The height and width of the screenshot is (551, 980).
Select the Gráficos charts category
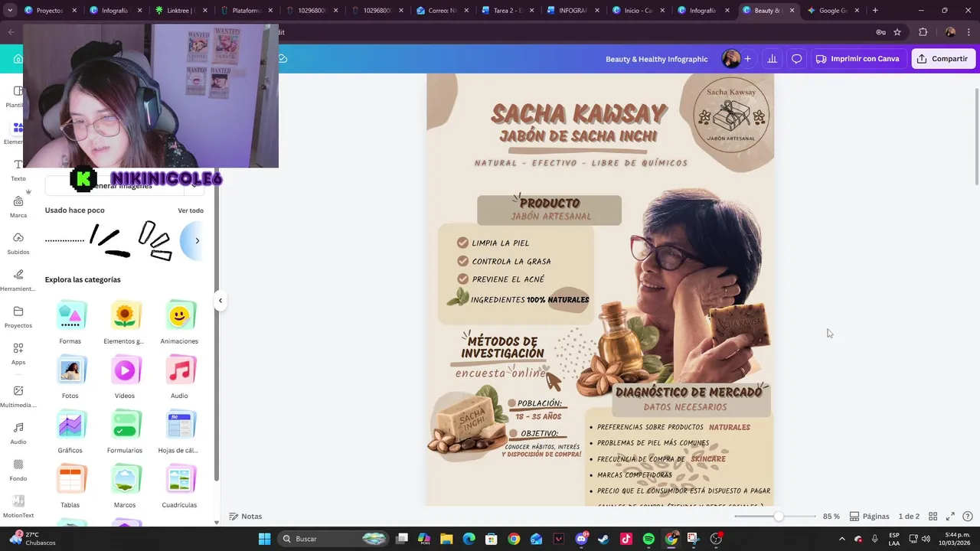click(70, 432)
